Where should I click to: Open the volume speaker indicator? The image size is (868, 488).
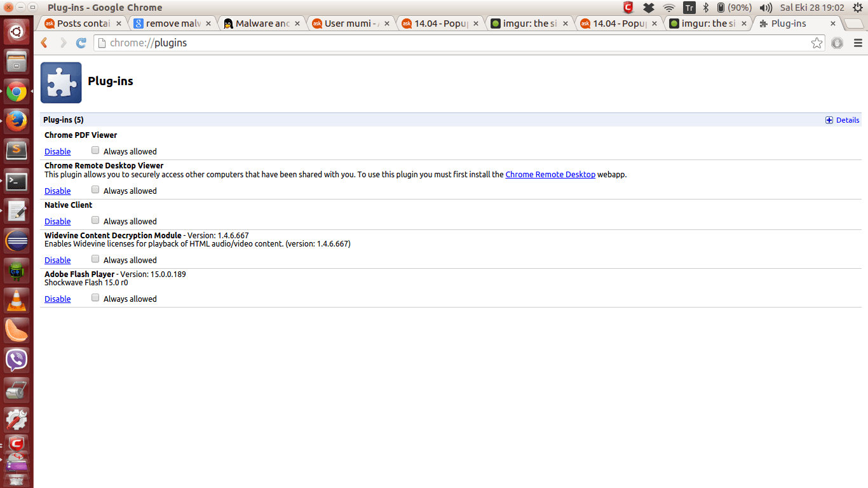click(x=766, y=8)
